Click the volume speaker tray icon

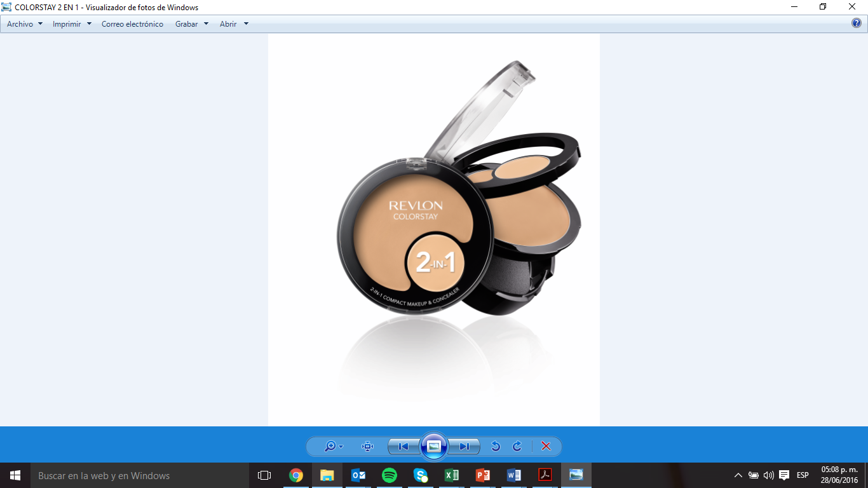click(x=769, y=475)
